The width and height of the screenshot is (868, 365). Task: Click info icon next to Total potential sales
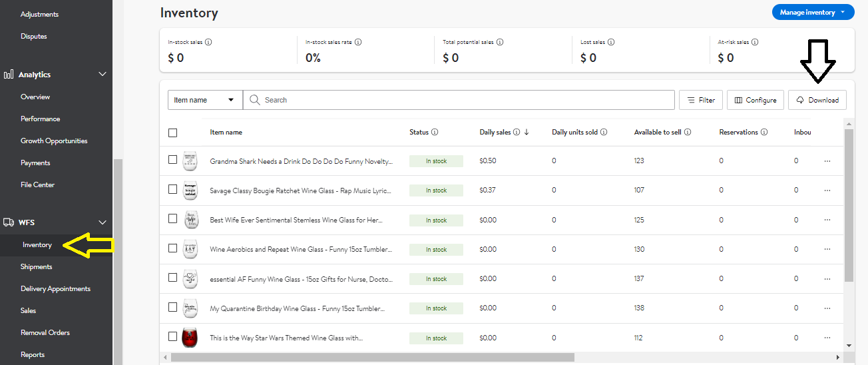click(500, 42)
